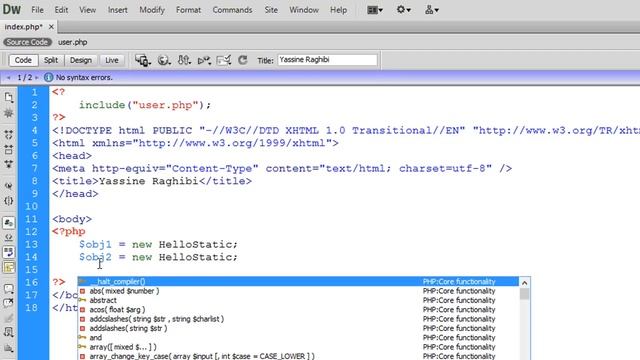Click the code hints scroll up arrow

[524, 282]
